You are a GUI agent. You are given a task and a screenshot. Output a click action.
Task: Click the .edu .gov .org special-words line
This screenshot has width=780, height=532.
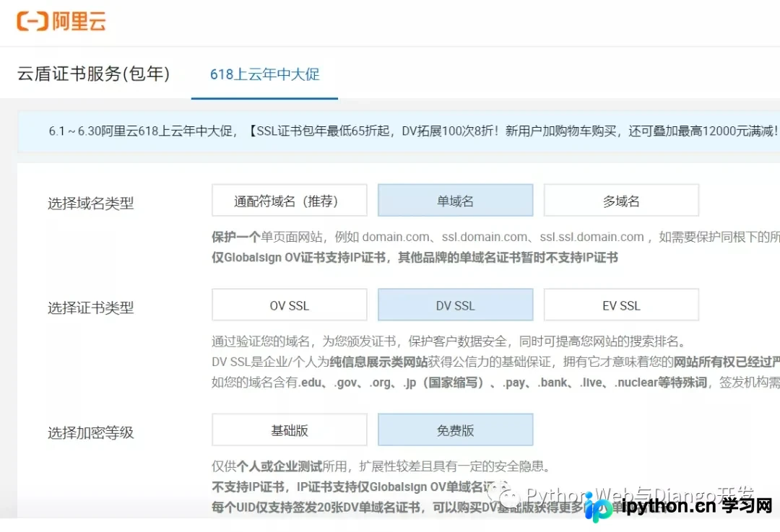coord(495,383)
